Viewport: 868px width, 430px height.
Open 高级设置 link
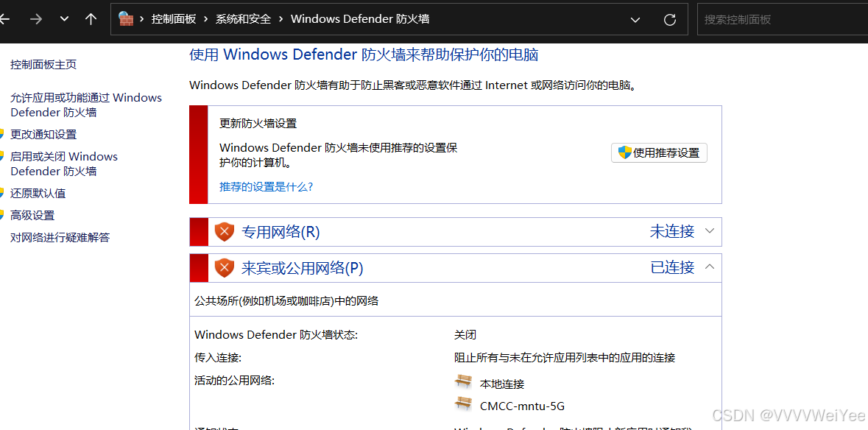coord(32,215)
